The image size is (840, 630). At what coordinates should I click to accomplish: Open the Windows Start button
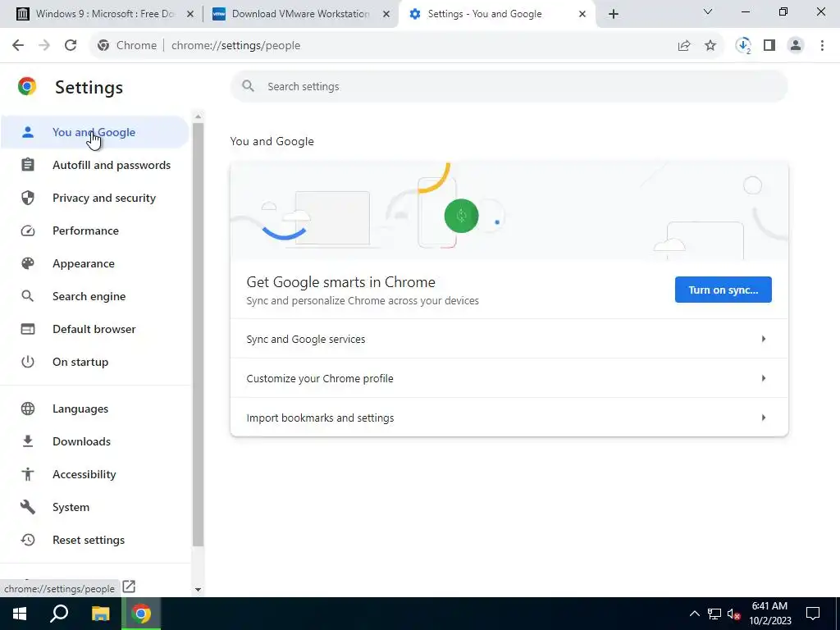click(20, 614)
